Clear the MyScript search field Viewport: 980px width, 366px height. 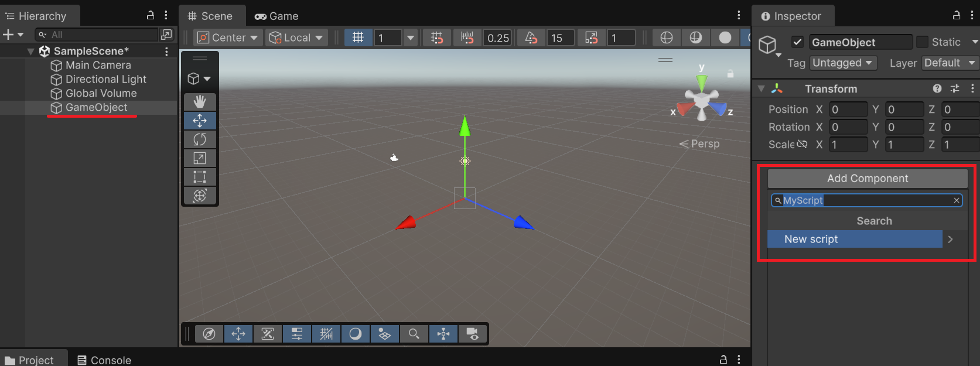pyautogui.click(x=957, y=200)
